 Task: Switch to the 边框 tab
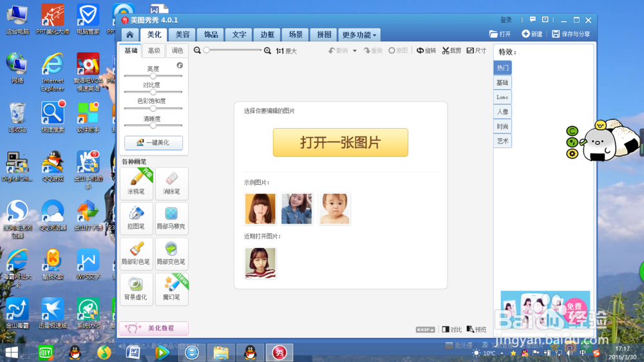point(267,35)
